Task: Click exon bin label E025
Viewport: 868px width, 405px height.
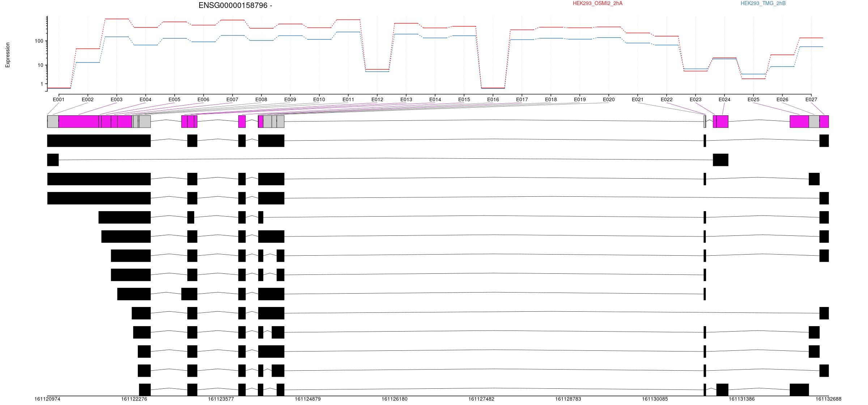Action: 753,99
